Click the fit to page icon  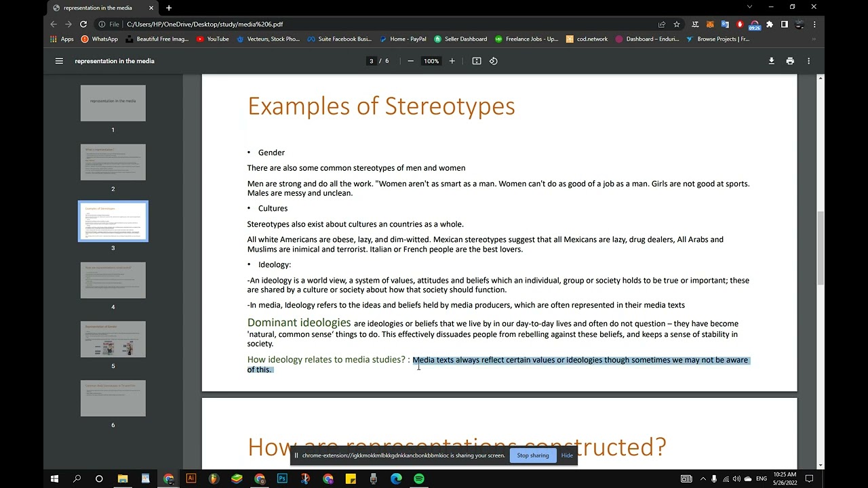[x=477, y=61]
